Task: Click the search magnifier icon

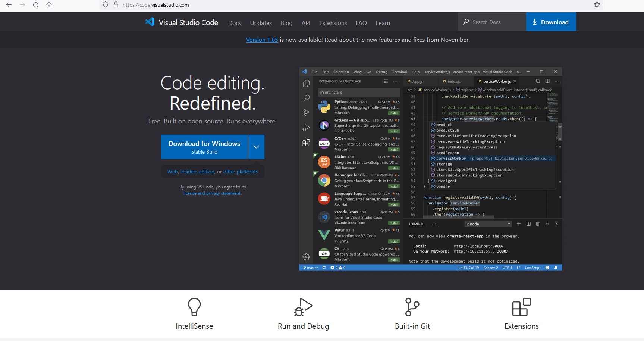Action: pos(466,22)
